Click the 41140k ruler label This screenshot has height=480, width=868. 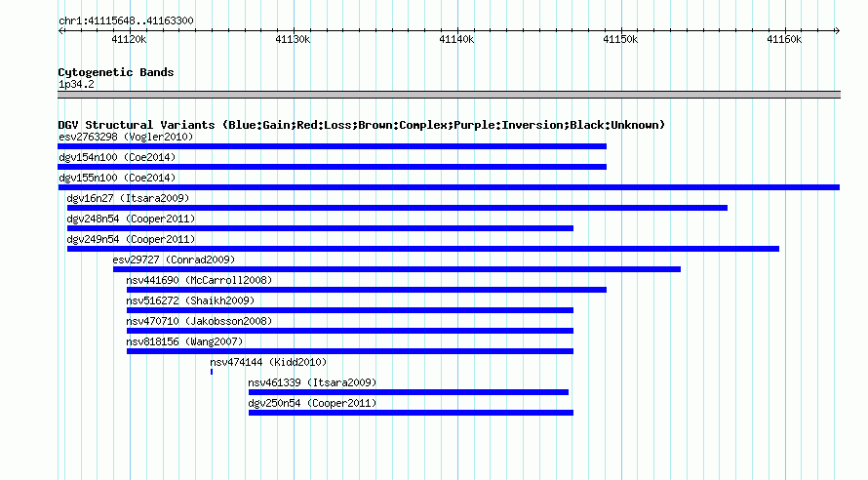(456, 39)
